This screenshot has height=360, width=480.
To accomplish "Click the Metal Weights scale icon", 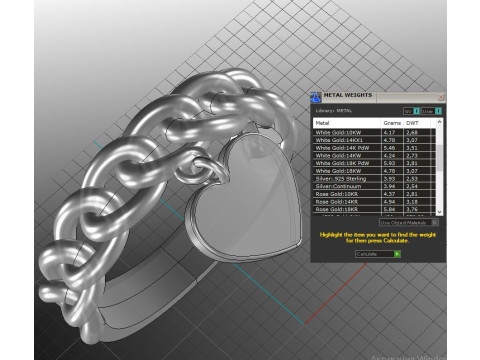I will [x=315, y=97].
